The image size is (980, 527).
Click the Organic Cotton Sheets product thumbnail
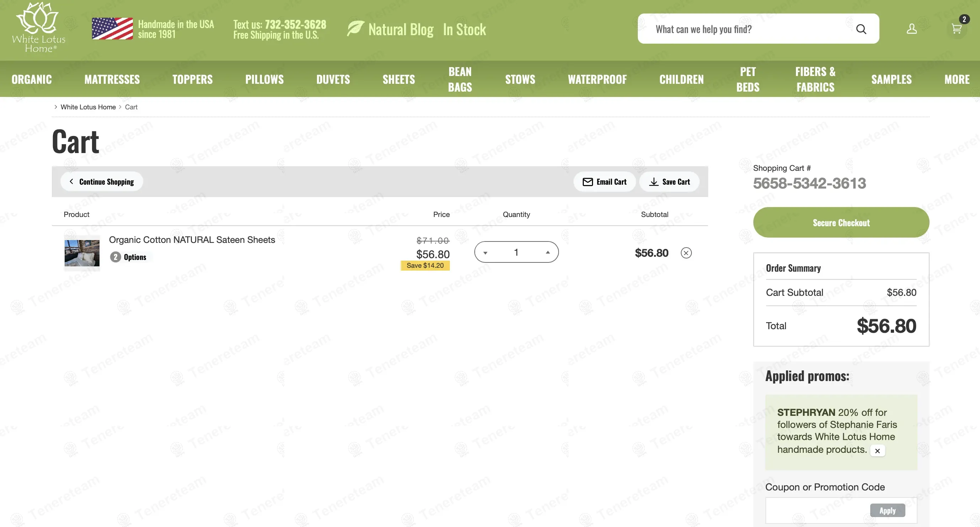pyautogui.click(x=82, y=253)
